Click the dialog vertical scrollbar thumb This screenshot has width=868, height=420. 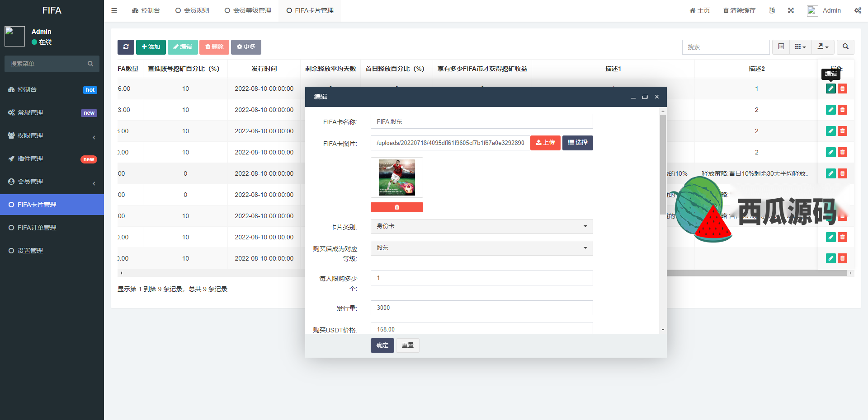coord(663,164)
